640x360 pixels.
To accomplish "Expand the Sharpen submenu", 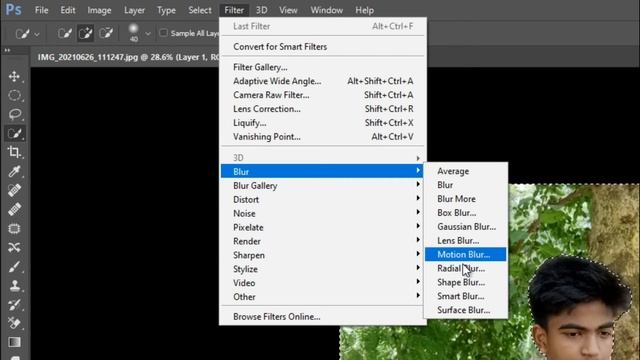I will coord(322,255).
